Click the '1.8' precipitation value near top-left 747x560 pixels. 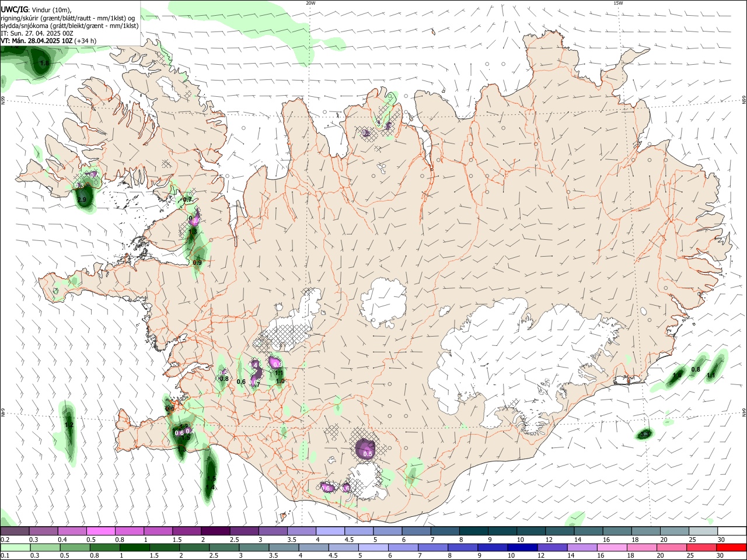pos(44,63)
